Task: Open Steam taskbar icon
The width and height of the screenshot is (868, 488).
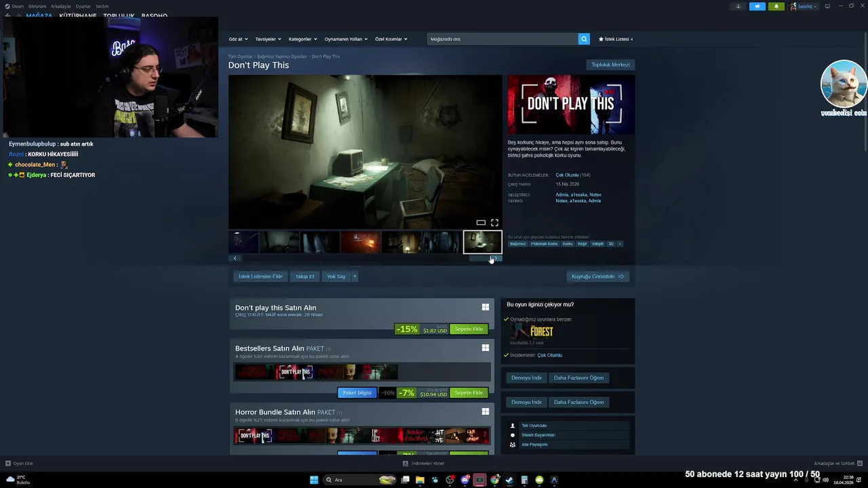Action: point(509,480)
